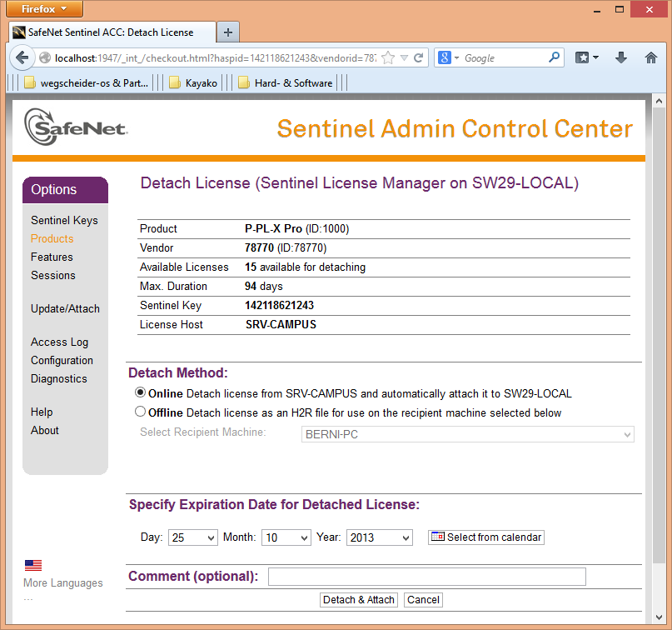Open the Sessions page
The height and width of the screenshot is (630, 672).
click(x=53, y=275)
